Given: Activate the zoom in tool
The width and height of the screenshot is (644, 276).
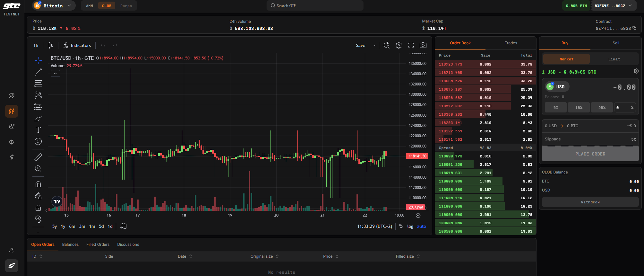Looking at the screenshot, I should pos(38,168).
